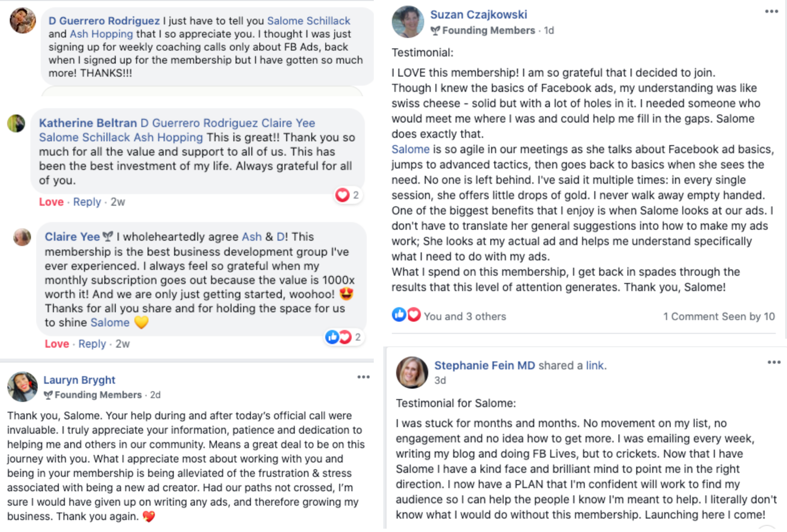The image size is (787, 532).
Task: Open options menu on Suzan Czajkowski's post
Action: point(771,12)
